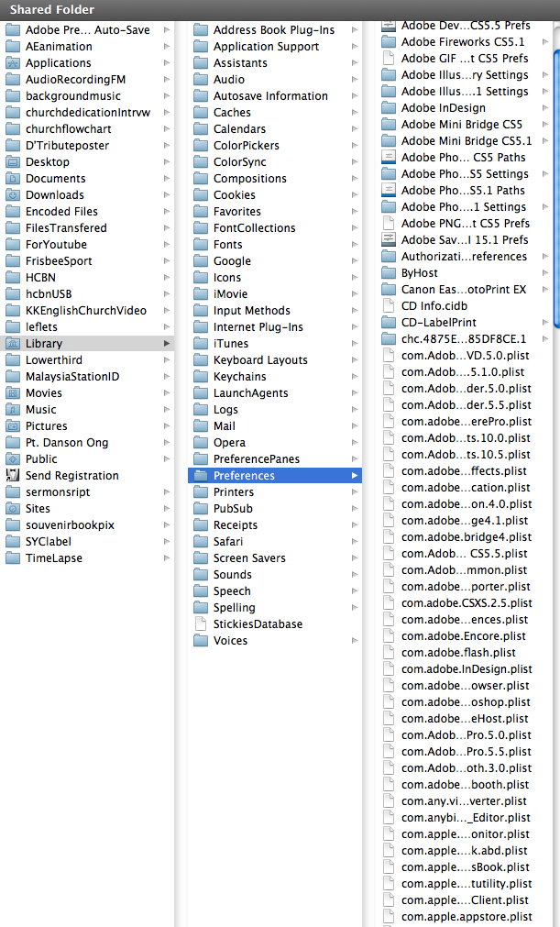Click the Library folder icon

[13, 344]
